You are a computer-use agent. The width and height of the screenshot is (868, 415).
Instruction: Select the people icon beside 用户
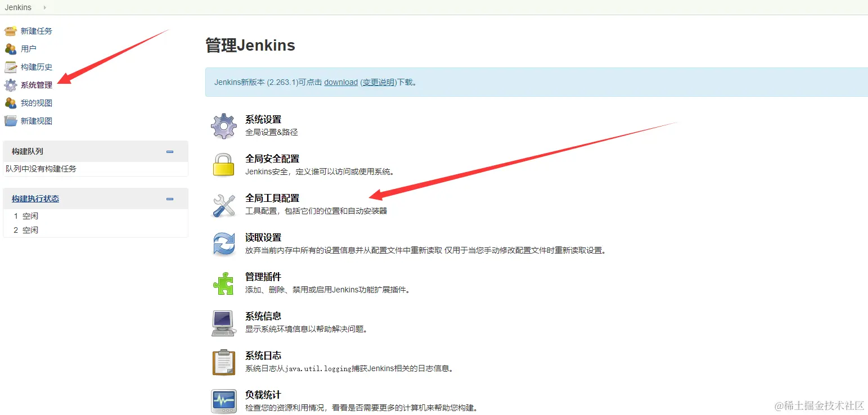(x=11, y=49)
